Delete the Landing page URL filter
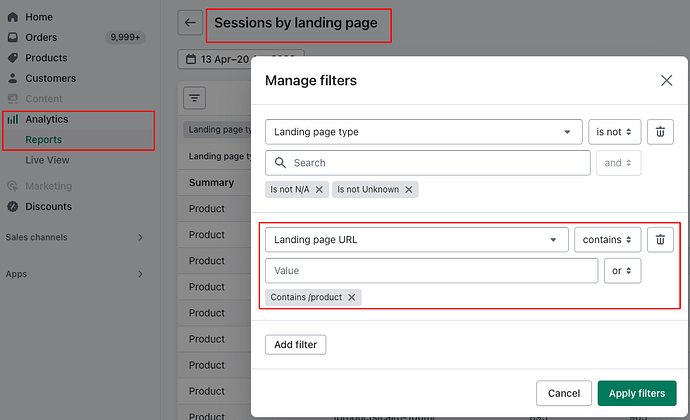This screenshot has height=420, width=690. coord(660,240)
